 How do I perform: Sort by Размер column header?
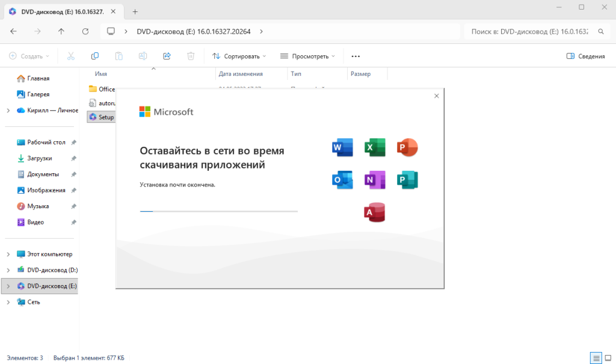pyautogui.click(x=360, y=74)
